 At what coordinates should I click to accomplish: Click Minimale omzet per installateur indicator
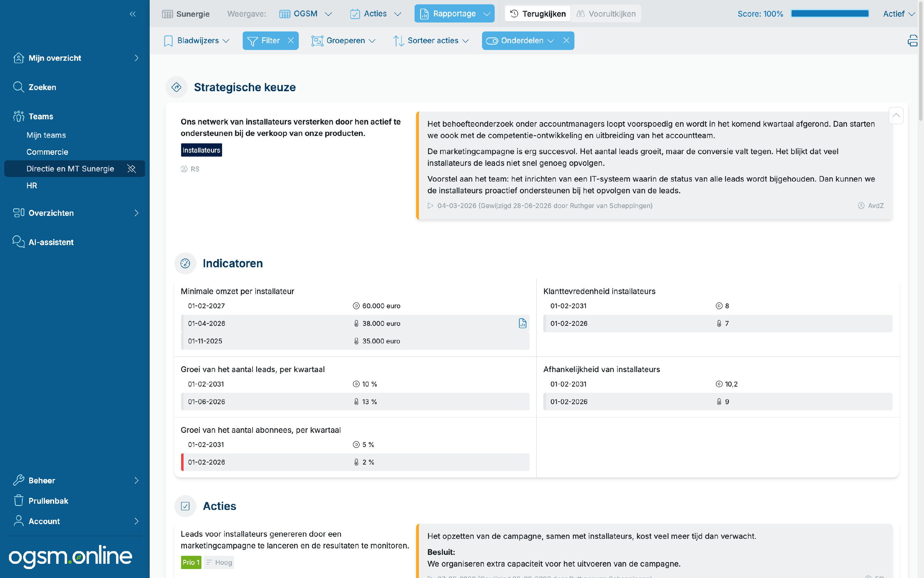pyautogui.click(x=237, y=291)
